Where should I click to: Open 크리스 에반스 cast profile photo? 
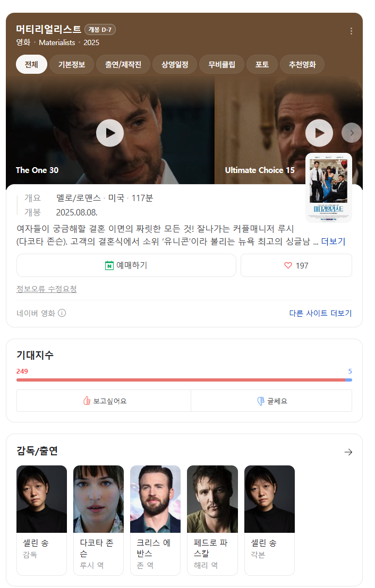156,499
